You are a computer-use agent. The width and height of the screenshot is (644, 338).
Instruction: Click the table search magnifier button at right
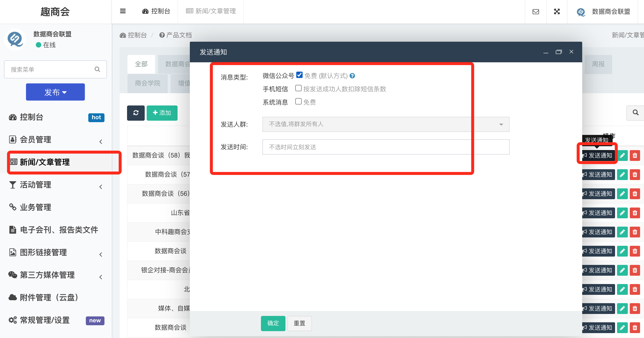tap(635, 113)
